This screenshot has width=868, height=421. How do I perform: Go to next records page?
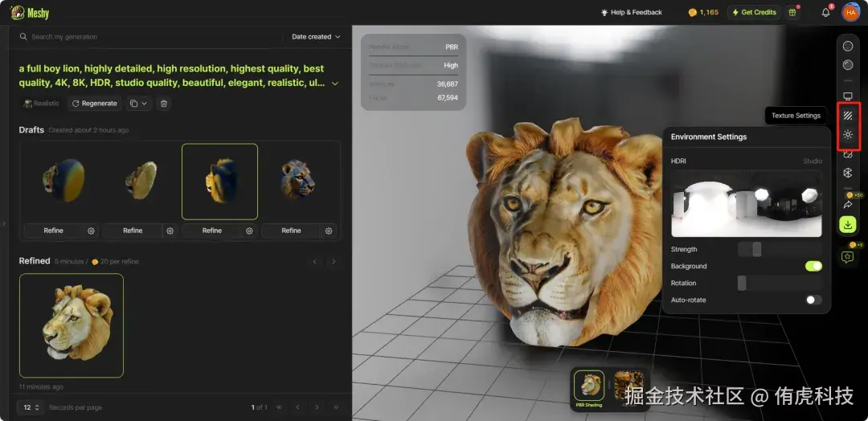point(317,407)
